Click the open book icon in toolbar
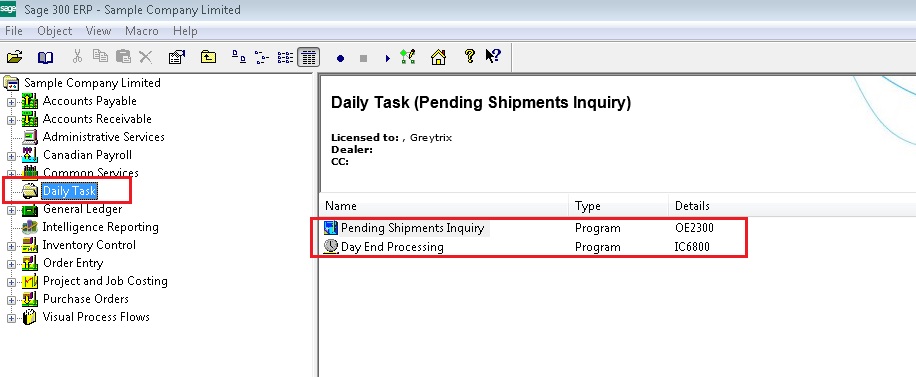 point(45,57)
